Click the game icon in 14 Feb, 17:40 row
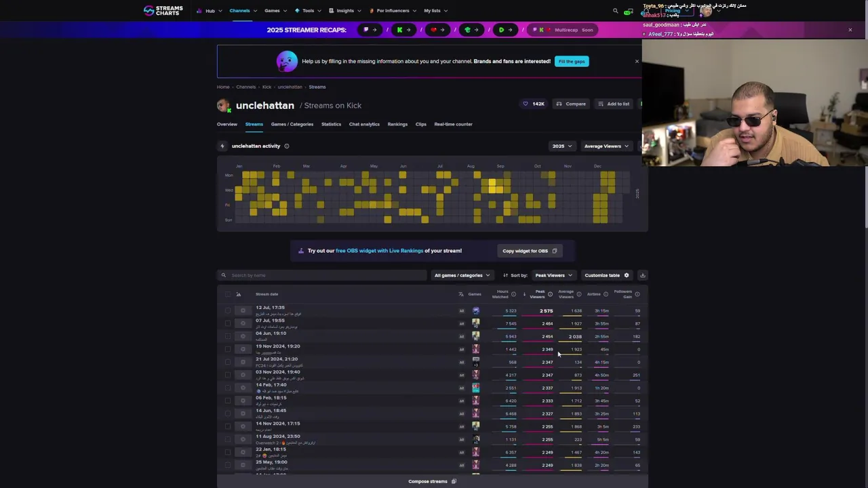The height and width of the screenshot is (488, 868). click(475, 388)
